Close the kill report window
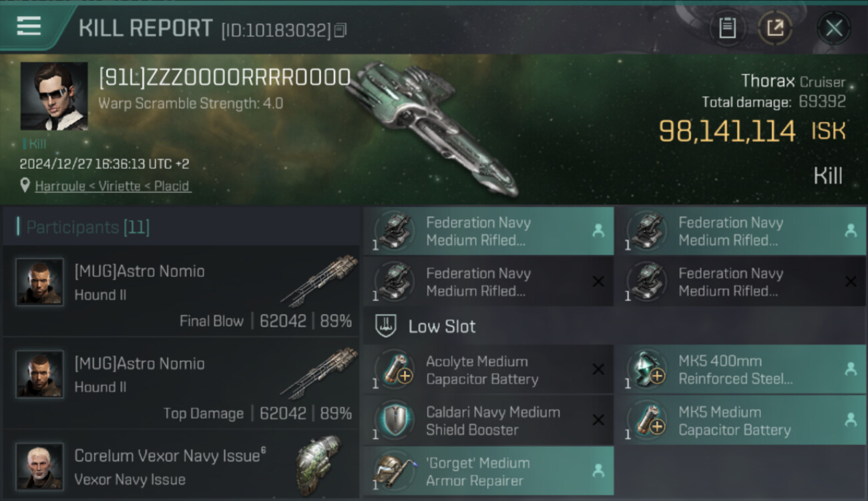Viewport: 868px width, 501px height. 833,28
